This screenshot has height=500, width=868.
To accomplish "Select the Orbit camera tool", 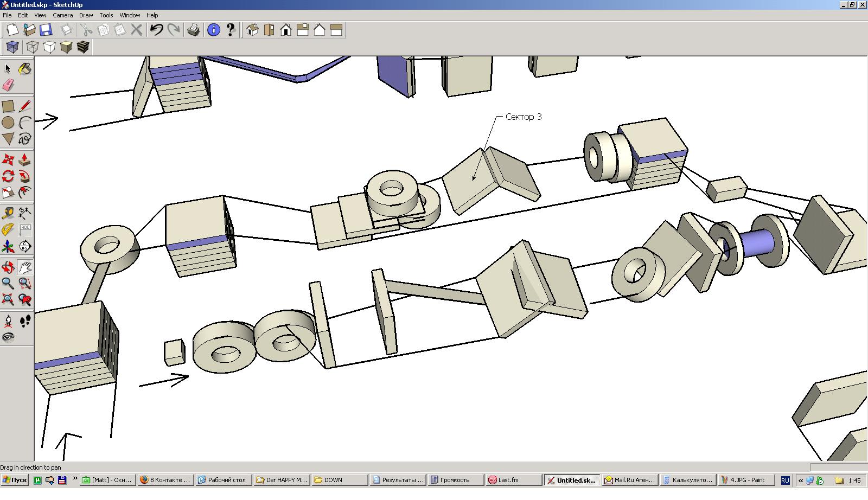I will (x=8, y=267).
